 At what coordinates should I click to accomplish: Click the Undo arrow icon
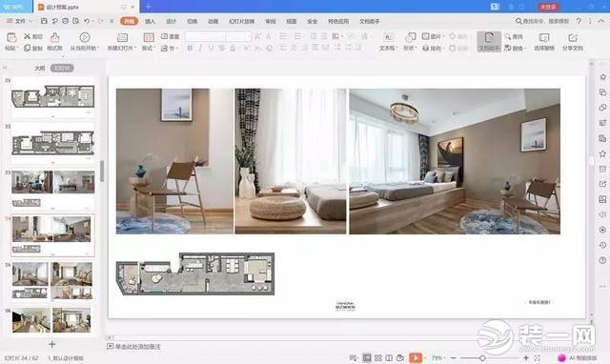pos(87,21)
